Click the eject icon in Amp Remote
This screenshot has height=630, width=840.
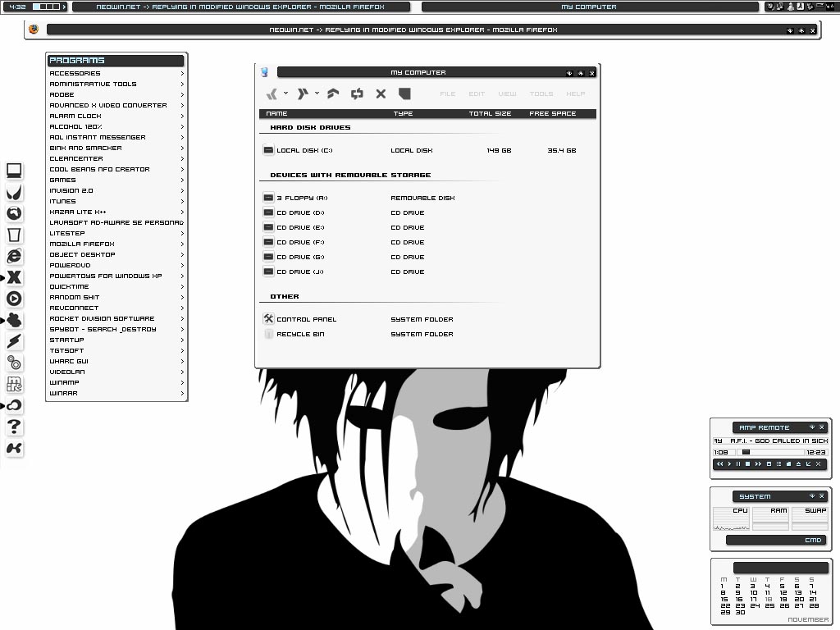pos(798,464)
